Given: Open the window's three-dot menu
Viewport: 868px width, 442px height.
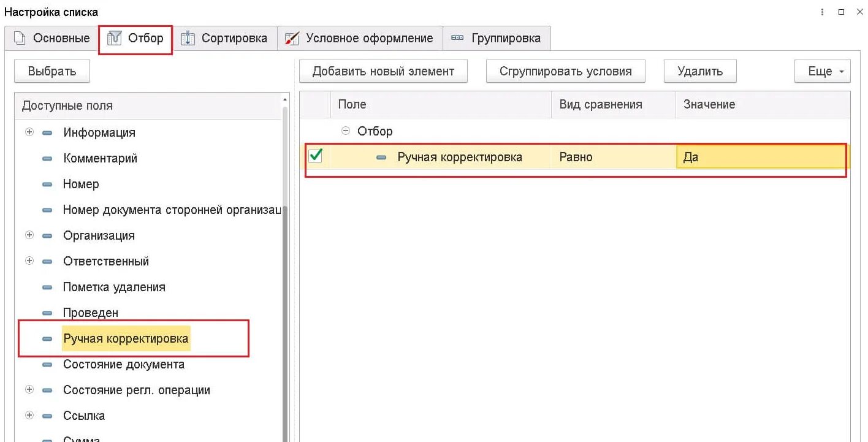Looking at the screenshot, I should pyautogui.click(x=823, y=12).
